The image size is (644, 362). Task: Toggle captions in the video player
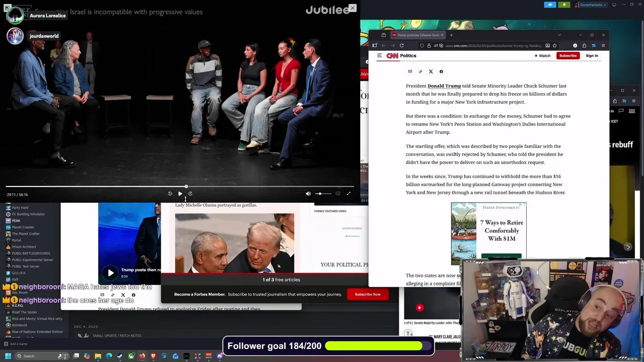click(338, 194)
